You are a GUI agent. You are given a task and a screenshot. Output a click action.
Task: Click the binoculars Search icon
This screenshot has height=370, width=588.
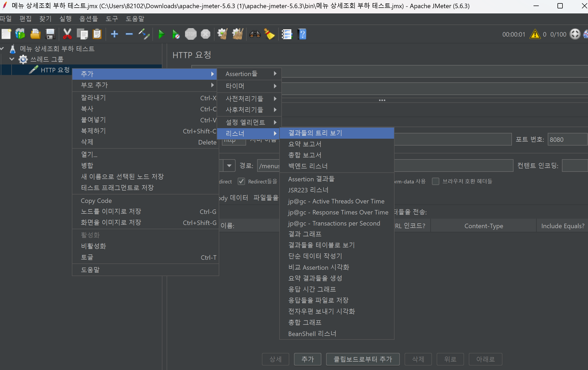pos(255,34)
